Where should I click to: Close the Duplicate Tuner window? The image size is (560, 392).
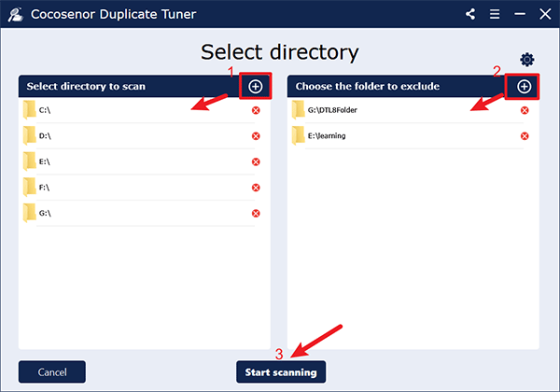545,14
